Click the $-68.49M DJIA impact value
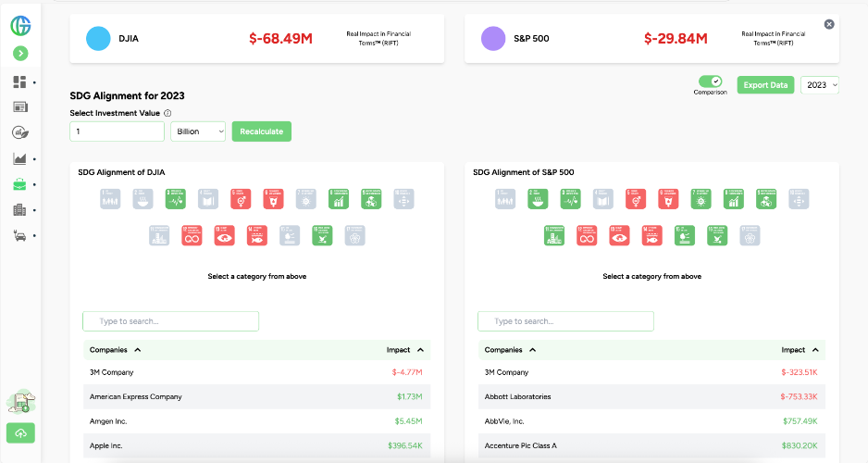The width and height of the screenshot is (868, 463). (280, 38)
